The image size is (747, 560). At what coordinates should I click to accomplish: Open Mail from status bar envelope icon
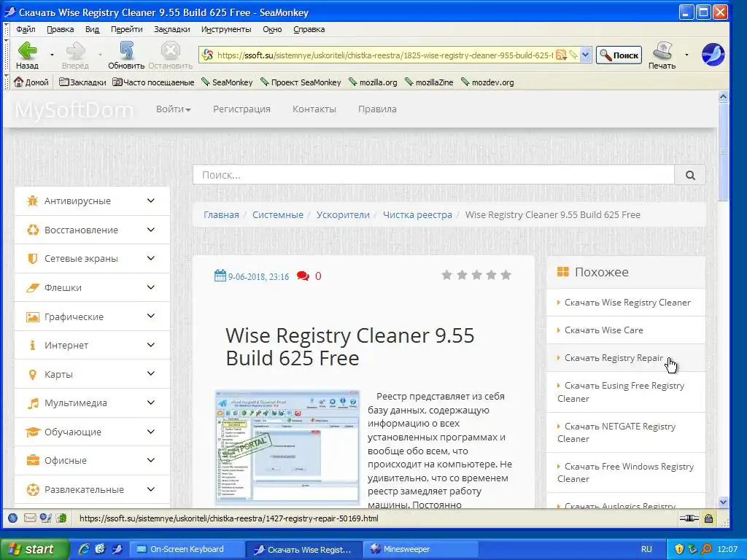coord(29,518)
